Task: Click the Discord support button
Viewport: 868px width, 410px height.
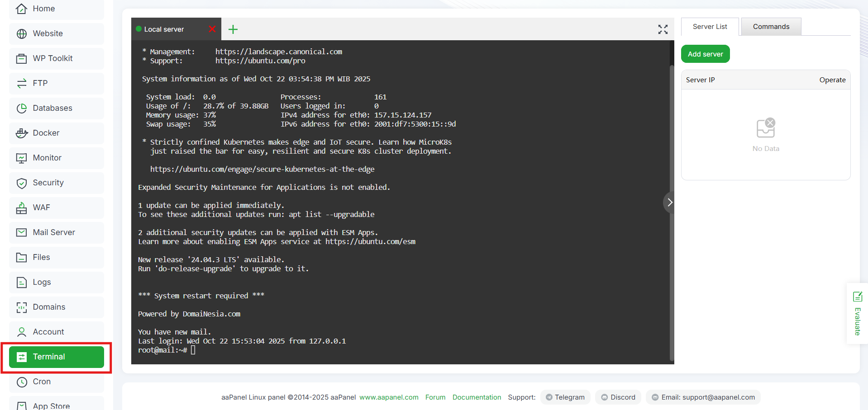Action: [x=618, y=397]
